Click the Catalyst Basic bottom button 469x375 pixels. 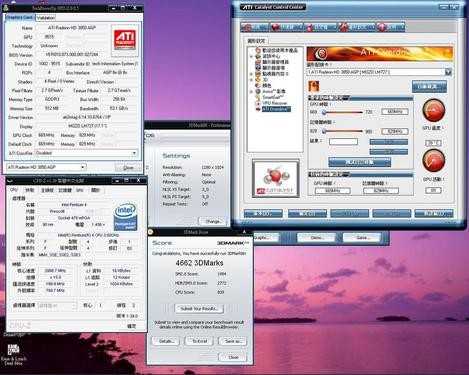[263, 213]
